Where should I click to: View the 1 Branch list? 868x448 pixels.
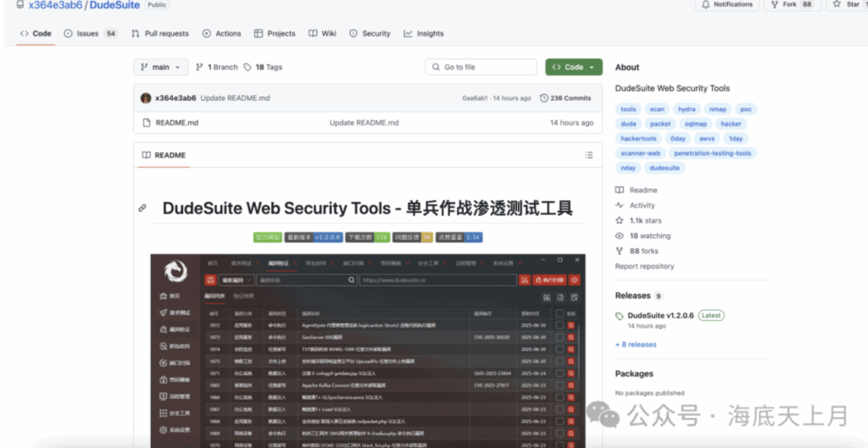(217, 67)
